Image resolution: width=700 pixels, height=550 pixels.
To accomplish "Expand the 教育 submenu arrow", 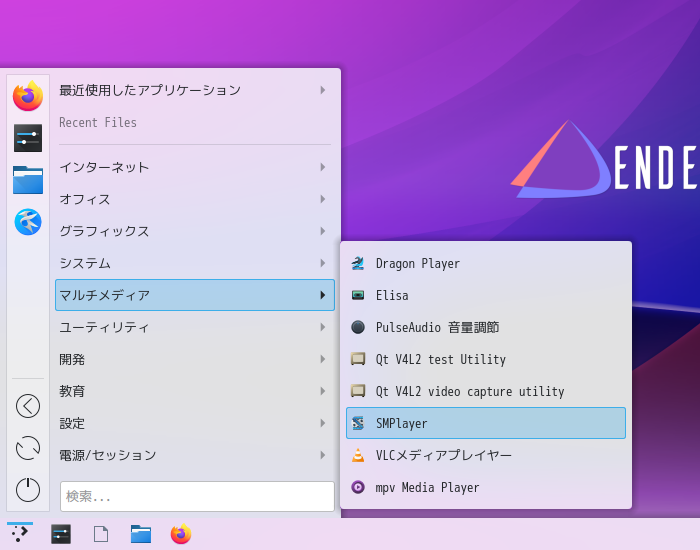I will [323, 391].
